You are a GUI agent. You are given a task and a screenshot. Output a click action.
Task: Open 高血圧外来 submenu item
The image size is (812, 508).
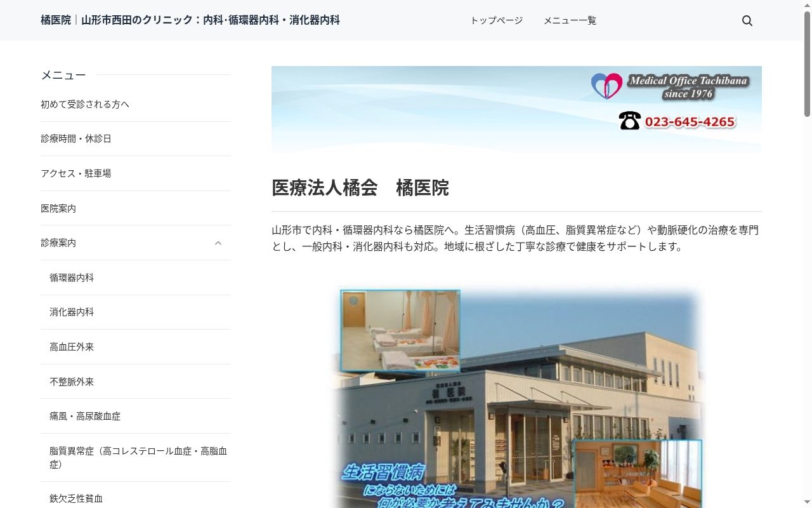[x=72, y=347]
